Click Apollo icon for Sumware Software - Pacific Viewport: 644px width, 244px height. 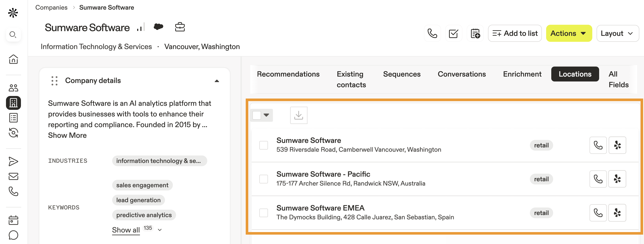[x=617, y=179]
